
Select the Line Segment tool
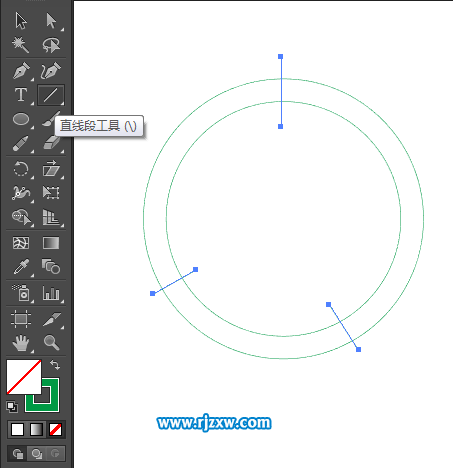click(51, 95)
